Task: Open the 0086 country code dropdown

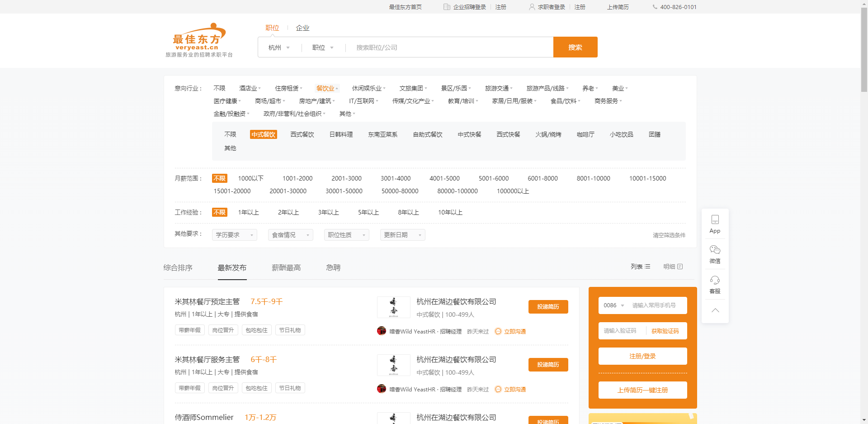Action: (613, 305)
